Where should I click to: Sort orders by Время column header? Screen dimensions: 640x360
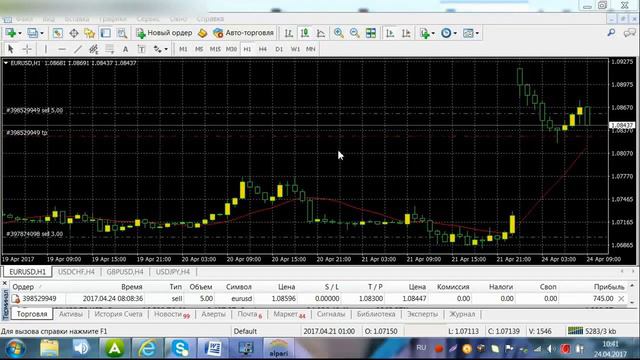pyautogui.click(x=131, y=287)
